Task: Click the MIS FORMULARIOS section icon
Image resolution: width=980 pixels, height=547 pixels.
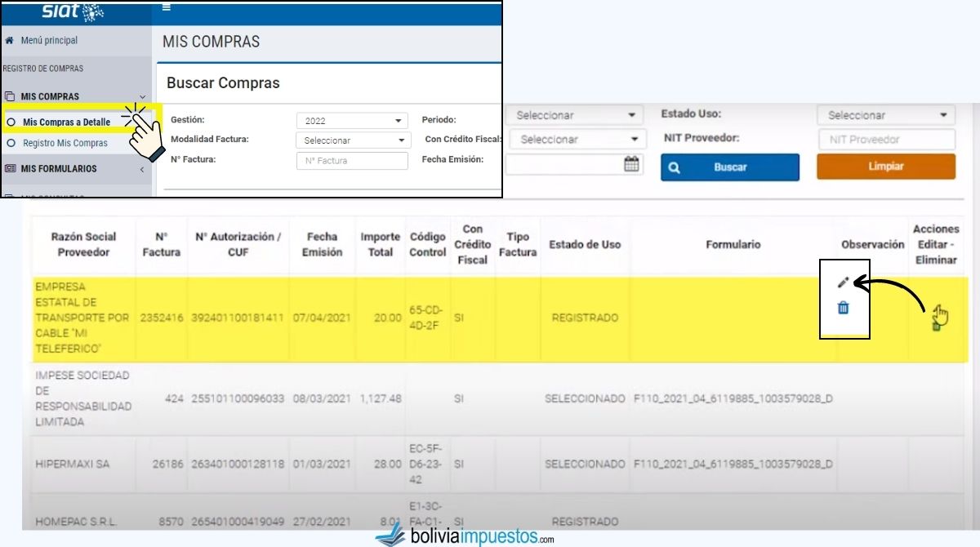Action: tap(11, 169)
